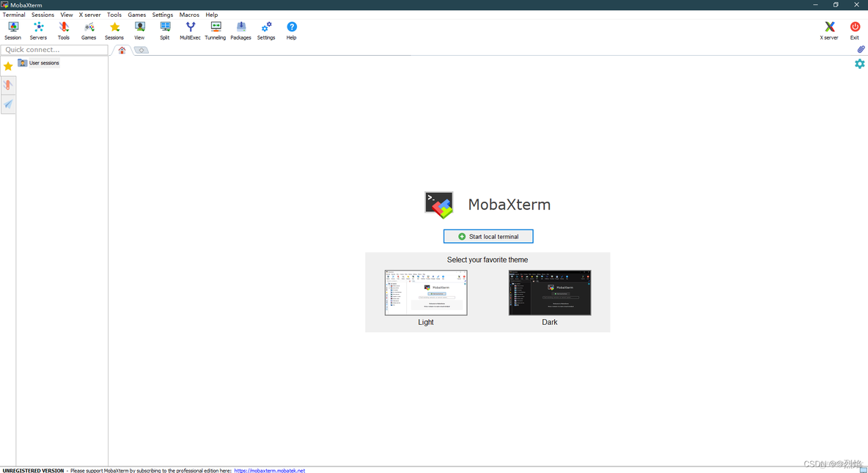Open the Help question mark icon
Screen dimensions: 868x473
292,31
